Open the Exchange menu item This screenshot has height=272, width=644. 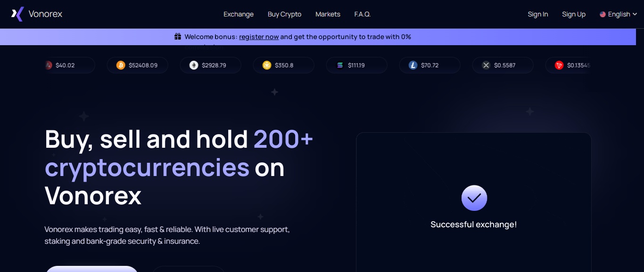pos(239,14)
